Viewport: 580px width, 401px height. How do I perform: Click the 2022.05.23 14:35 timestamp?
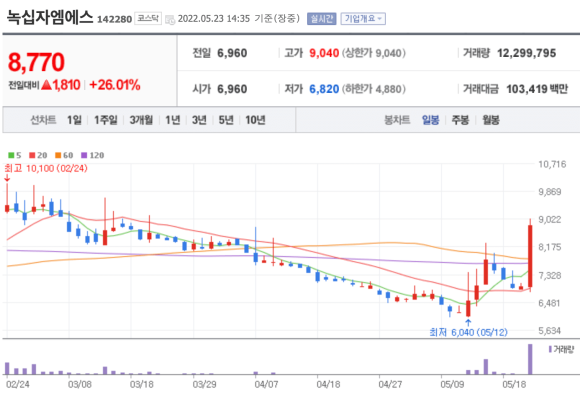pyautogui.click(x=214, y=18)
